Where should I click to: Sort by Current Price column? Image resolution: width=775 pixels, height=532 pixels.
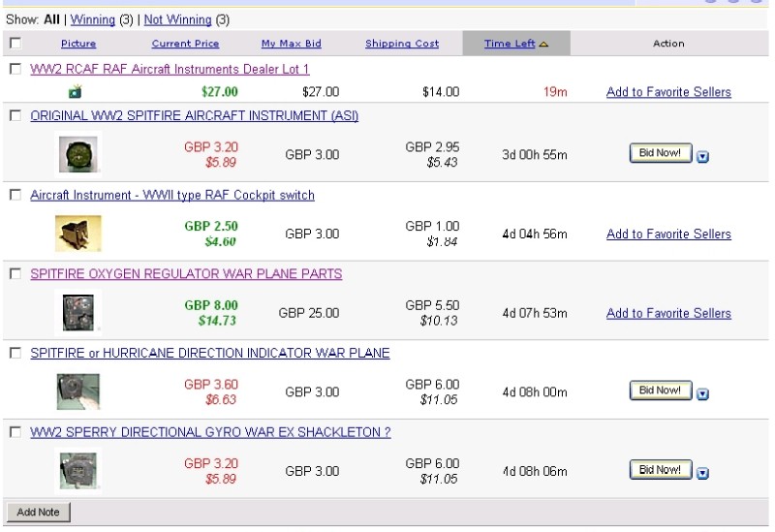pyautogui.click(x=185, y=44)
